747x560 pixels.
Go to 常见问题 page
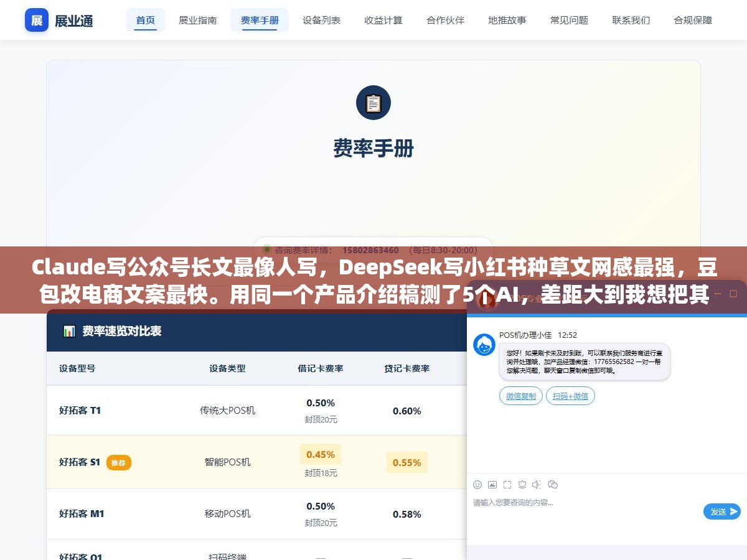coord(569,20)
